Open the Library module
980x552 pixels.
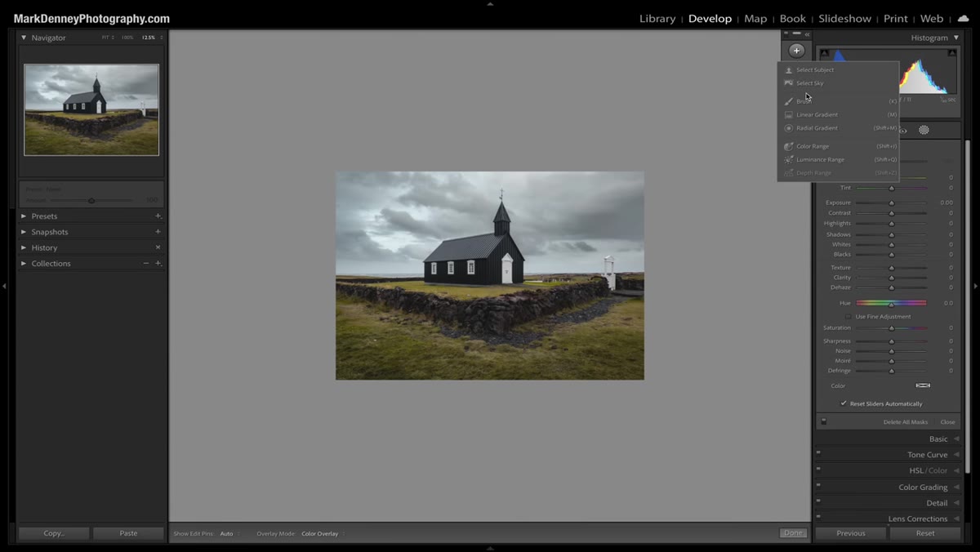pos(657,19)
